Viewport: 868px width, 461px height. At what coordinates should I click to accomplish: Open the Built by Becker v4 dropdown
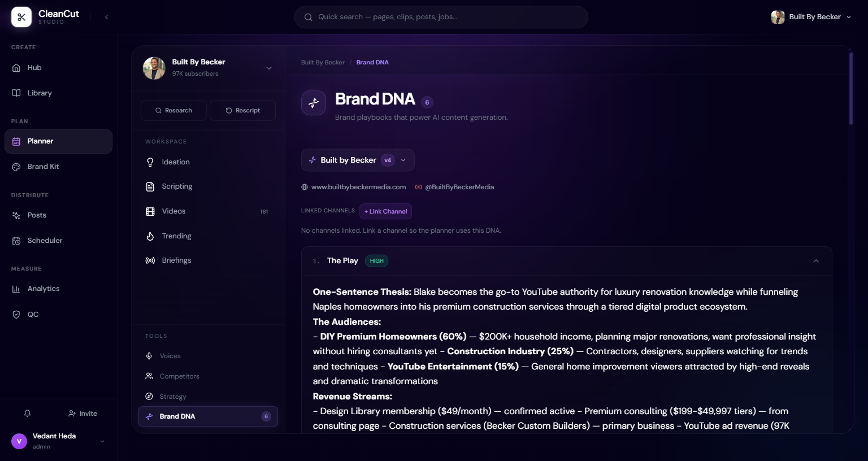[358, 160]
